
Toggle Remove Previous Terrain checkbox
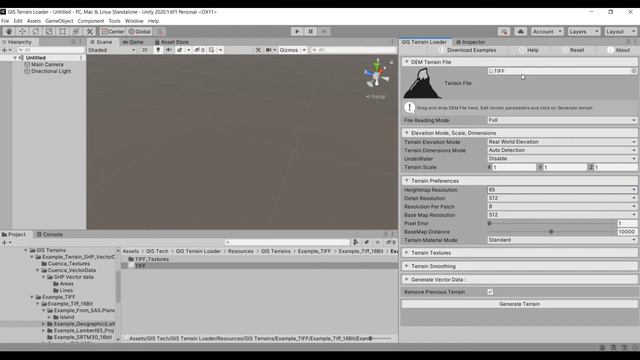point(490,292)
